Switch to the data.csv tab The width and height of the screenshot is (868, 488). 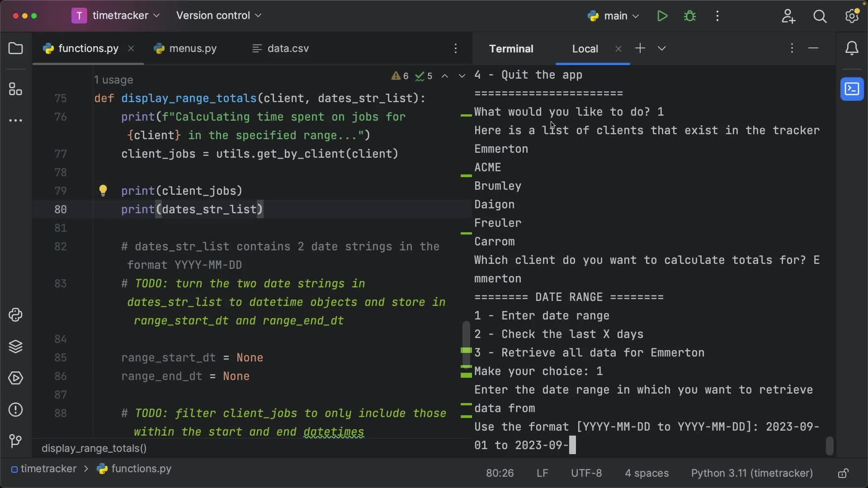pos(280,48)
